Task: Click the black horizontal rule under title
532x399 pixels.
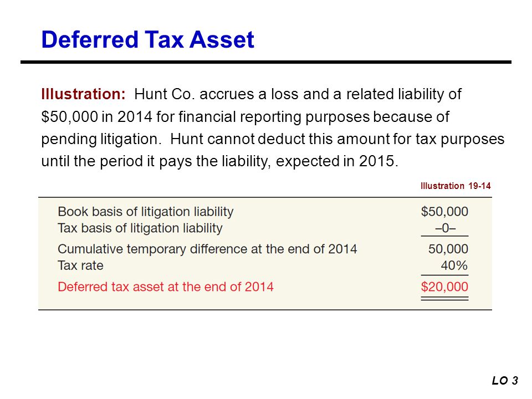Action: [x=265, y=62]
